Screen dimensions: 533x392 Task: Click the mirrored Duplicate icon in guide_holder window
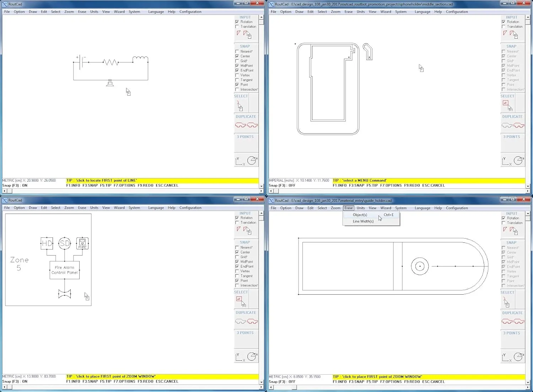pyautogui.click(x=519, y=321)
